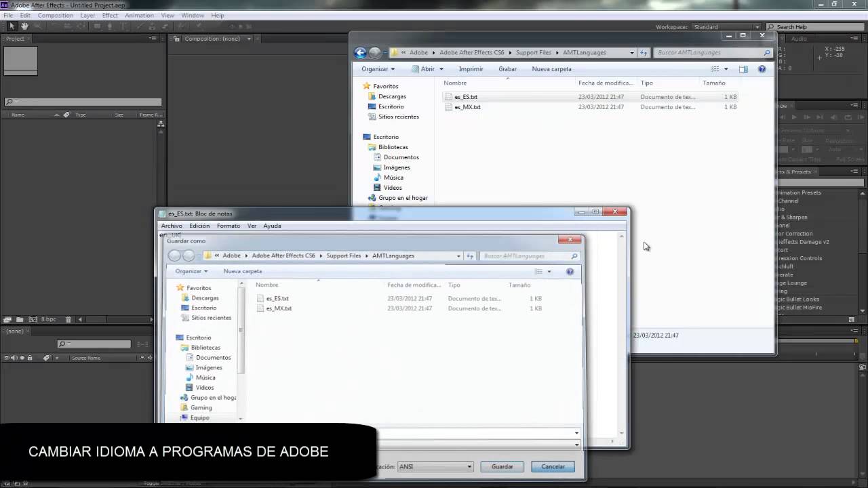Click the timeline lock column icon
This screenshot has height=488, width=868.
(30, 358)
